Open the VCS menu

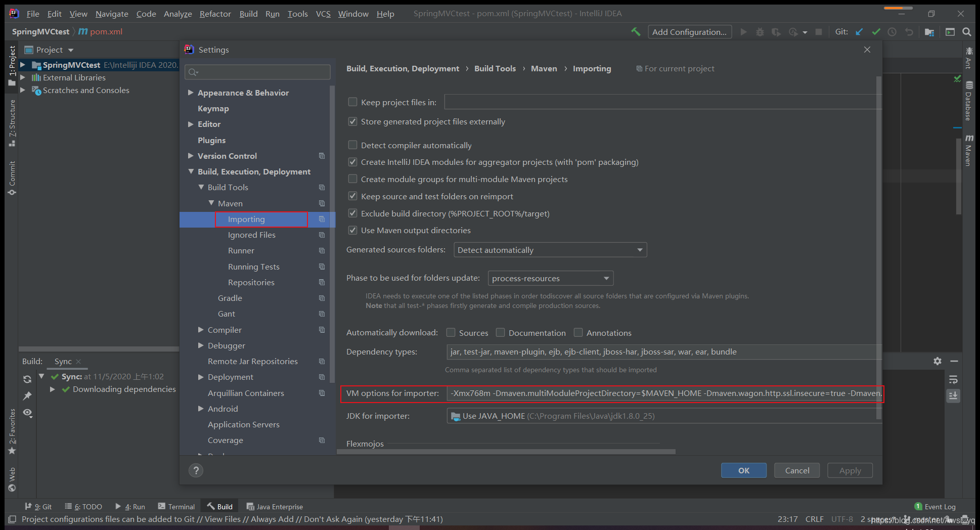click(323, 14)
